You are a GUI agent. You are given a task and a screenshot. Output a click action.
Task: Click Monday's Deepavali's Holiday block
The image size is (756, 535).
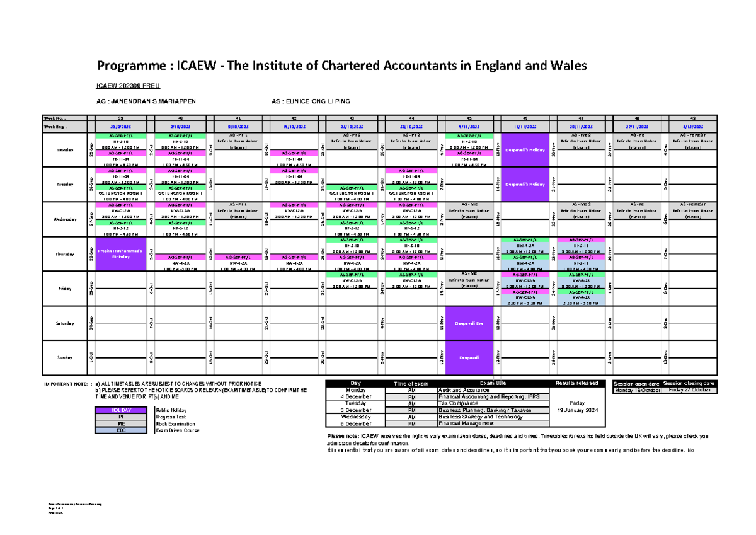tap(528, 150)
